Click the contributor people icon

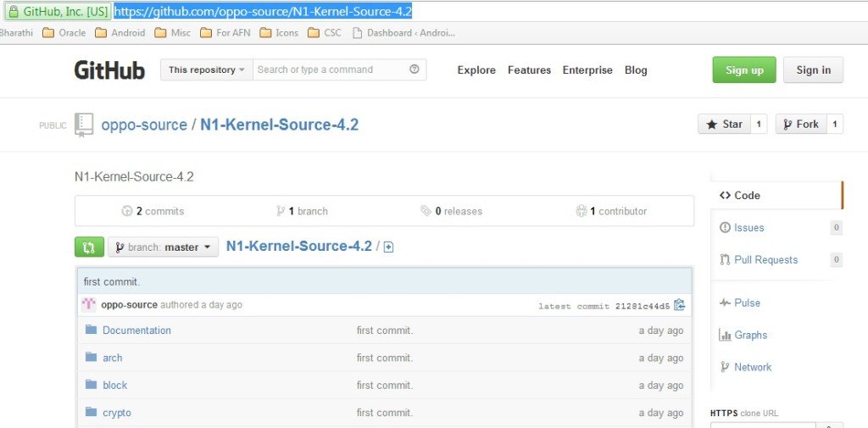[x=581, y=211]
